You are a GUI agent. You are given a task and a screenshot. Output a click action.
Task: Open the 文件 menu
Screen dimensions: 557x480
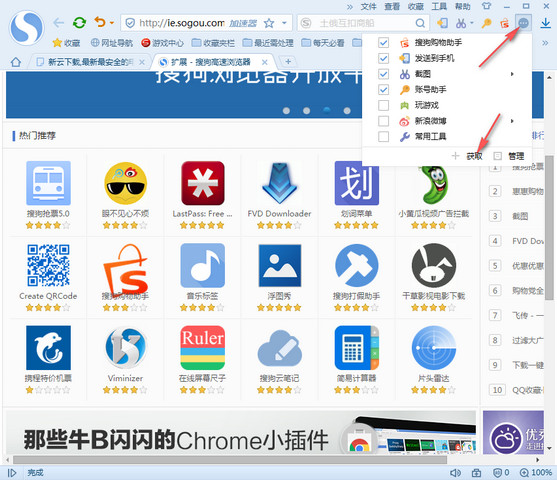point(368,6)
